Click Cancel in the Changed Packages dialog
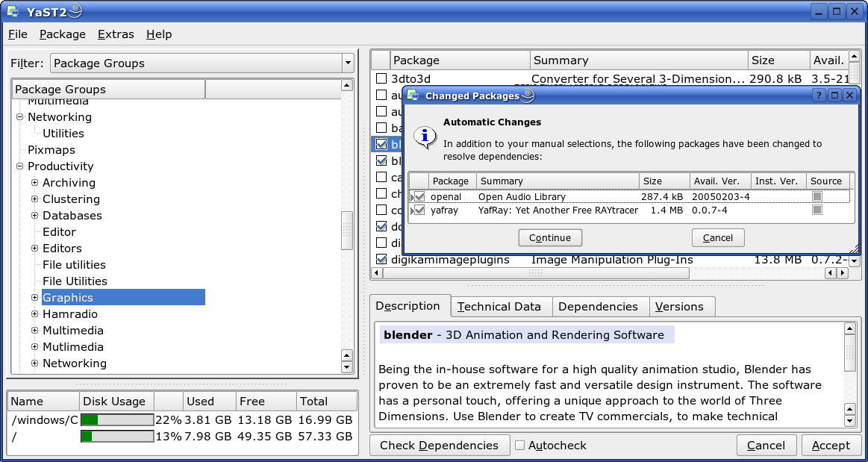This screenshot has width=868, height=462. [718, 238]
